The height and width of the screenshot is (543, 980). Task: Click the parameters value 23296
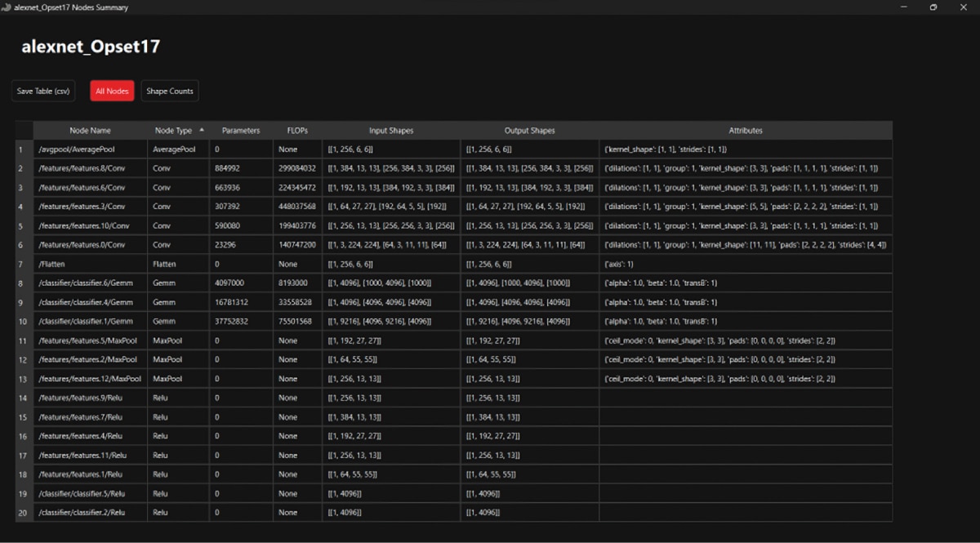coord(225,245)
